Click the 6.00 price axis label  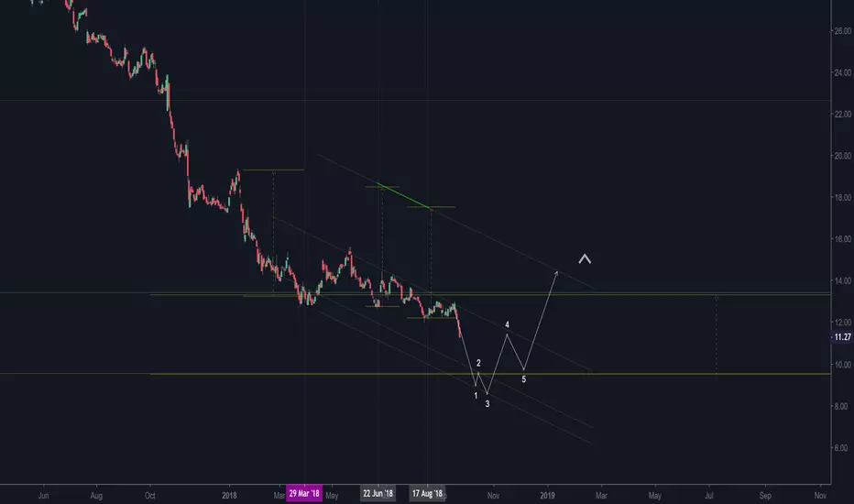[841, 448]
